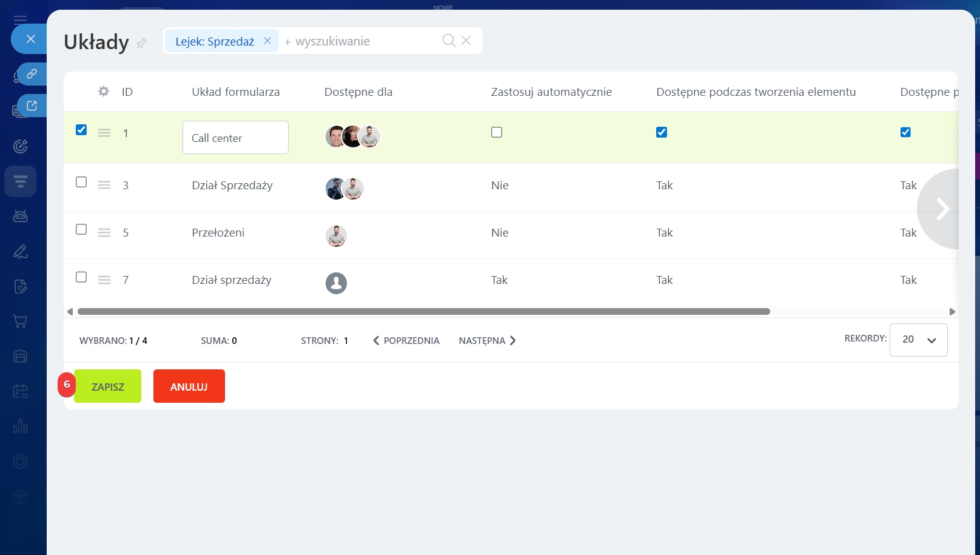Select the Przełożeni row checkbox
980x555 pixels.
pyautogui.click(x=81, y=229)
